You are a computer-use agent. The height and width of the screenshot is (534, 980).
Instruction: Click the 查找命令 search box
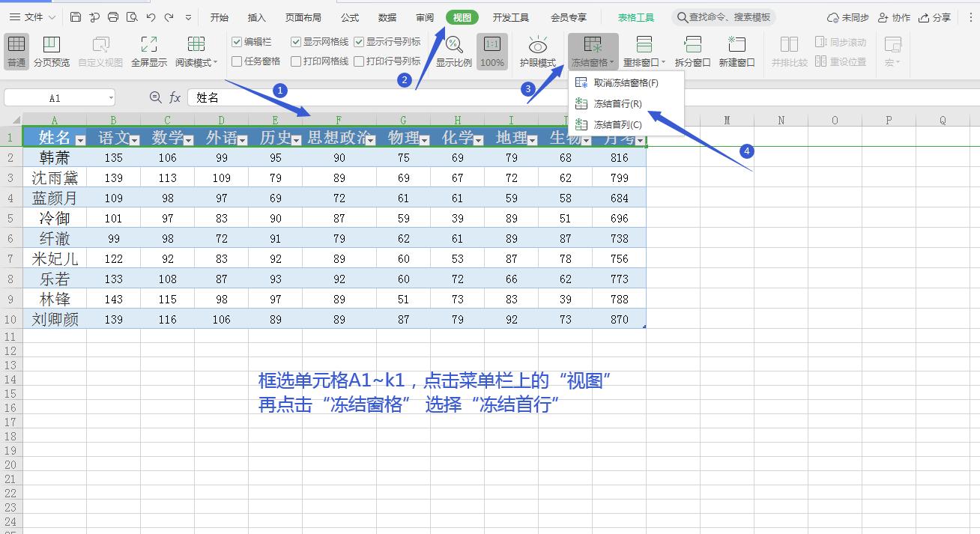[x=724, y=16]
